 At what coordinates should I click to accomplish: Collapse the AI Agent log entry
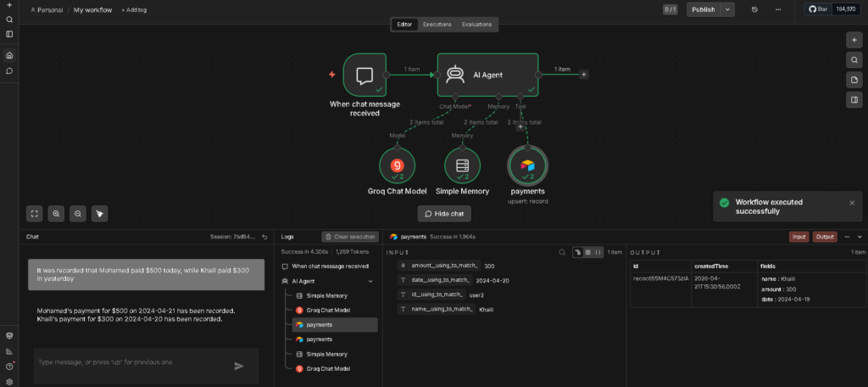tap(370, 281)
